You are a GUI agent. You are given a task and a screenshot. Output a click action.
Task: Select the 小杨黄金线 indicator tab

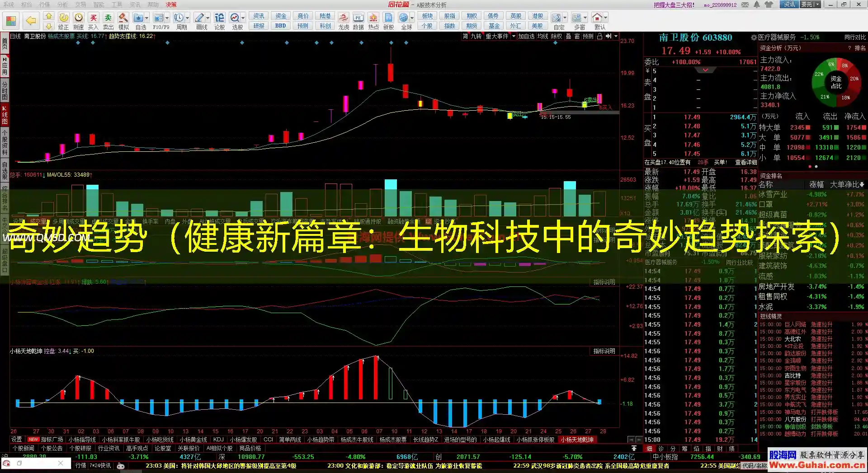coord(193,440)
